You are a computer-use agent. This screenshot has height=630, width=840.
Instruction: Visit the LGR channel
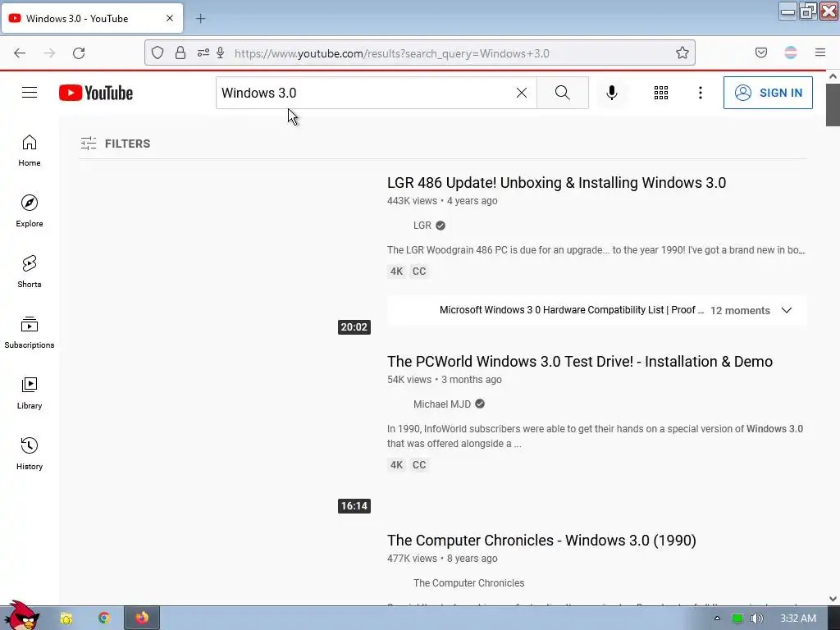422,226
